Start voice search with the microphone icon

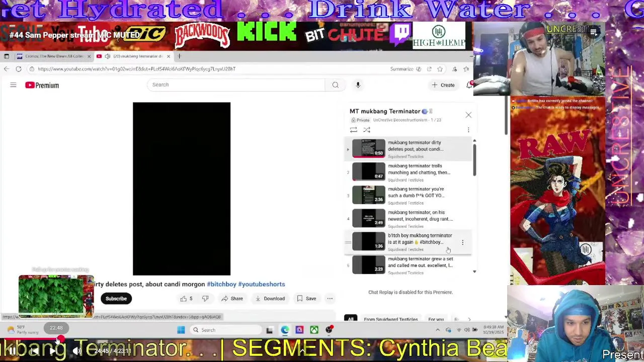pos(358,85)
